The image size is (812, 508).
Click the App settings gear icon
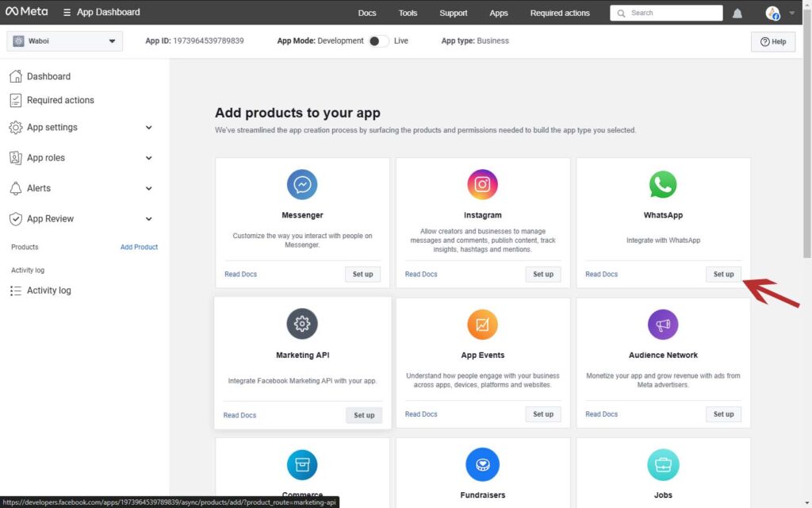16,128
